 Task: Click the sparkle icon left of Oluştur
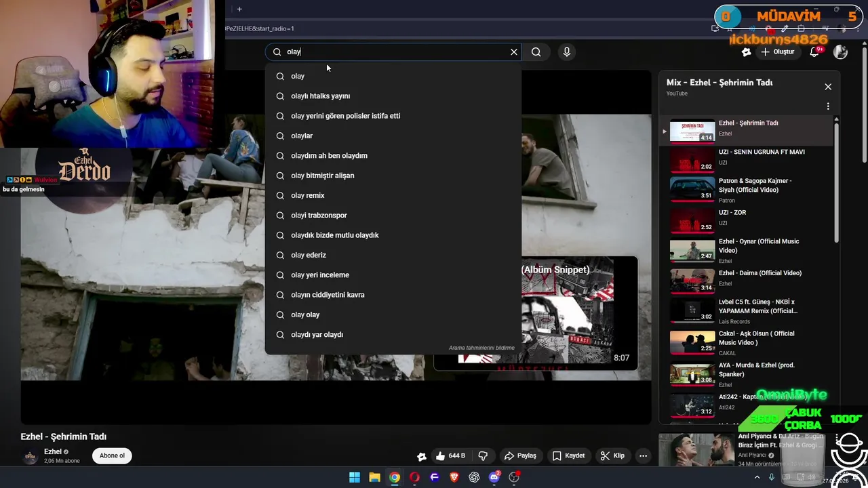click(746, 52)
